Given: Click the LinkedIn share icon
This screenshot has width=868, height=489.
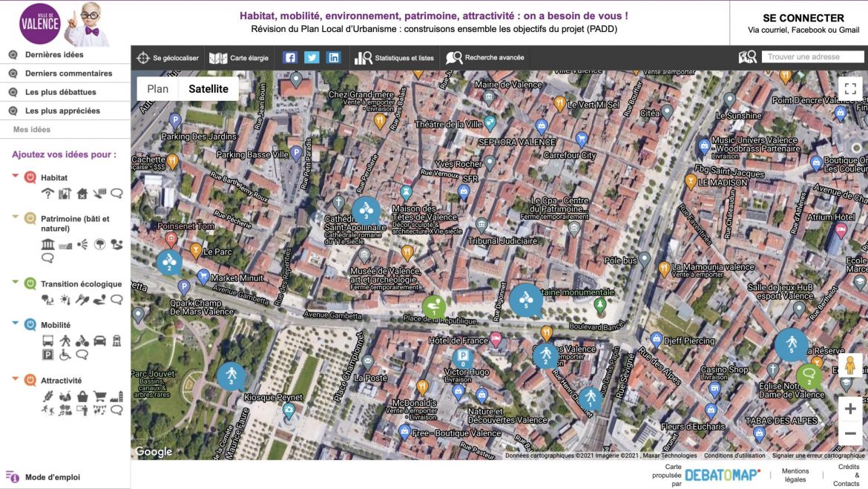Looking at the screenshot, I should (x=334, y=57).
